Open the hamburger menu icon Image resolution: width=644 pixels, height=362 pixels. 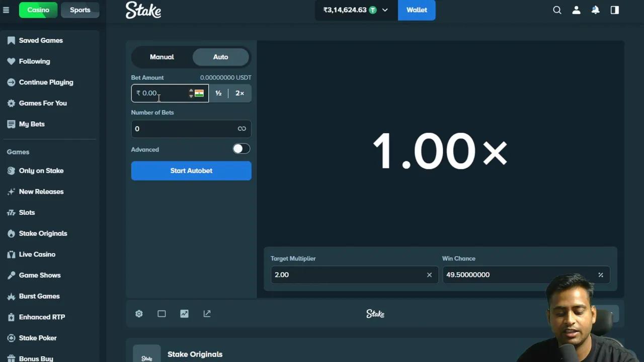[6, 10]
